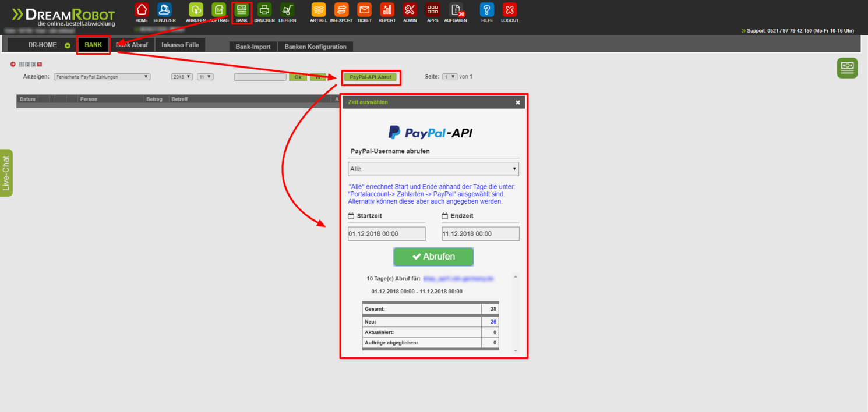
Task: Click the LOGOUT icon
Action: (x=510, y=10)
